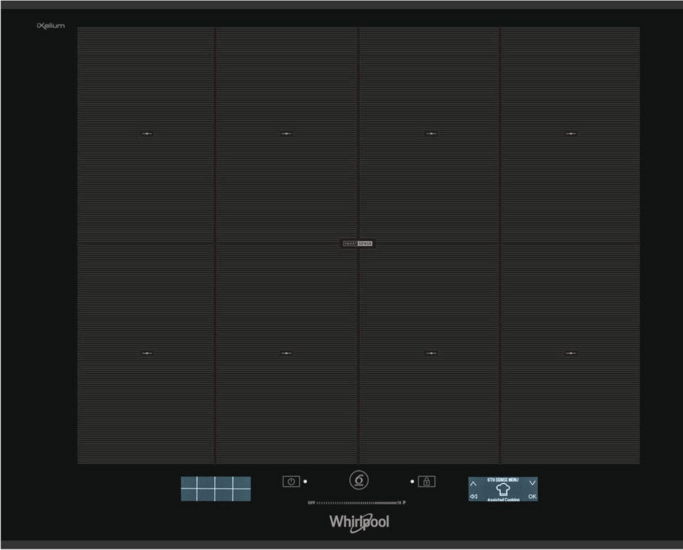683x550 pixels.
Task: Confirm with OK on the display
Action: coord(532,496)
